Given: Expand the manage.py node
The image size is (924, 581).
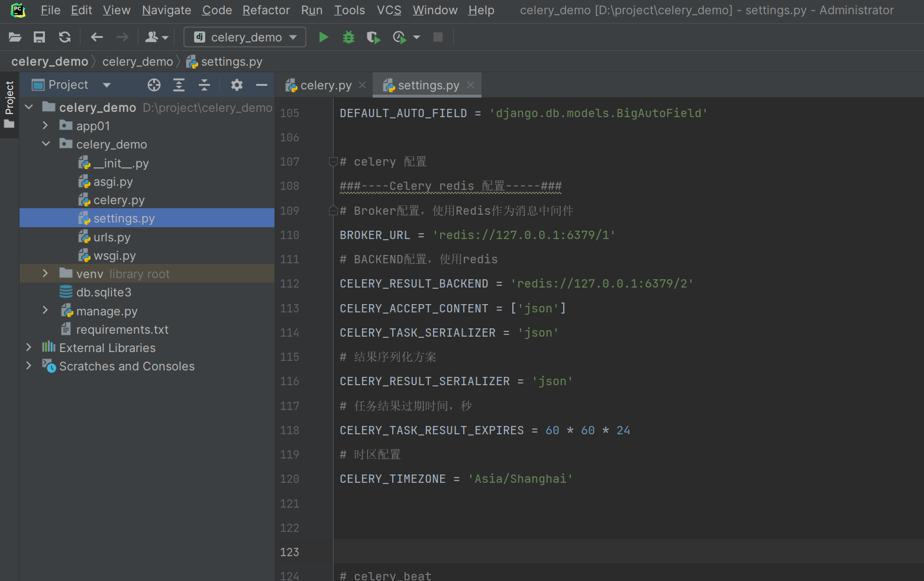Looking at the screenshot, I should click(x=46, y=311).
